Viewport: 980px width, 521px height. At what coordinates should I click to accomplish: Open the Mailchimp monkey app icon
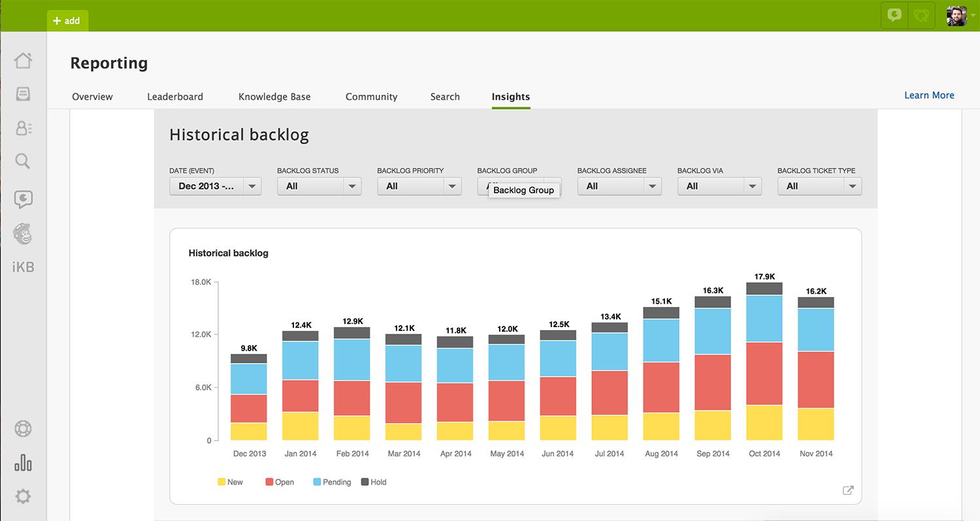pos(23,234)
